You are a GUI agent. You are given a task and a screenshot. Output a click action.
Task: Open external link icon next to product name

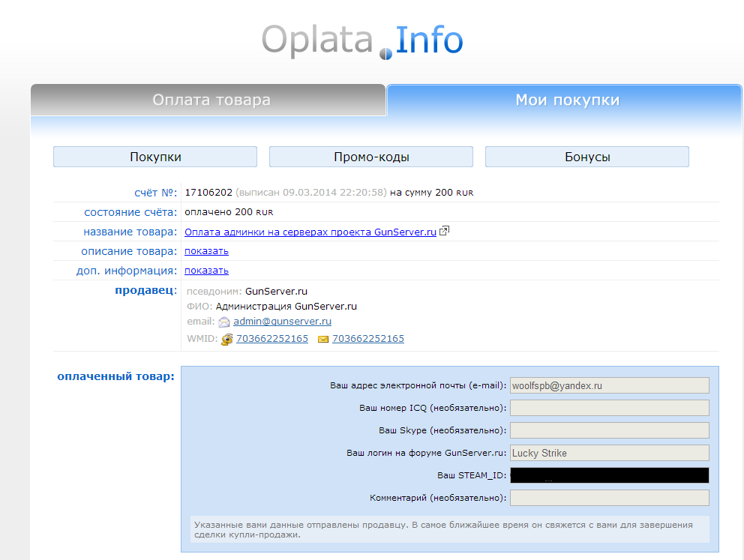tap(444, 232)
